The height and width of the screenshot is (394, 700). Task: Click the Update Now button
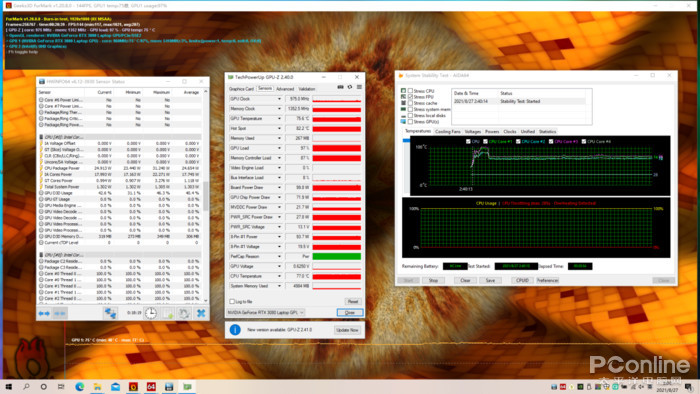(347, 330)
